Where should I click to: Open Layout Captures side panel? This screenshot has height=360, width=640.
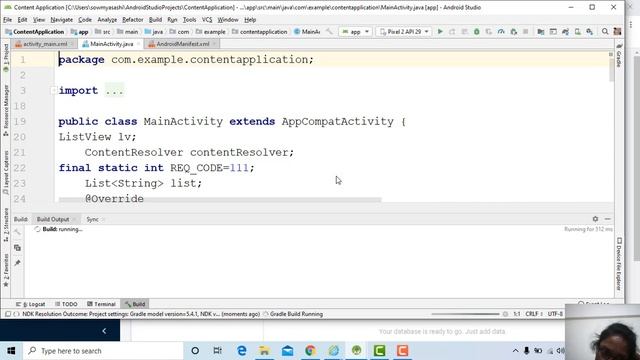tap(6, 173)
